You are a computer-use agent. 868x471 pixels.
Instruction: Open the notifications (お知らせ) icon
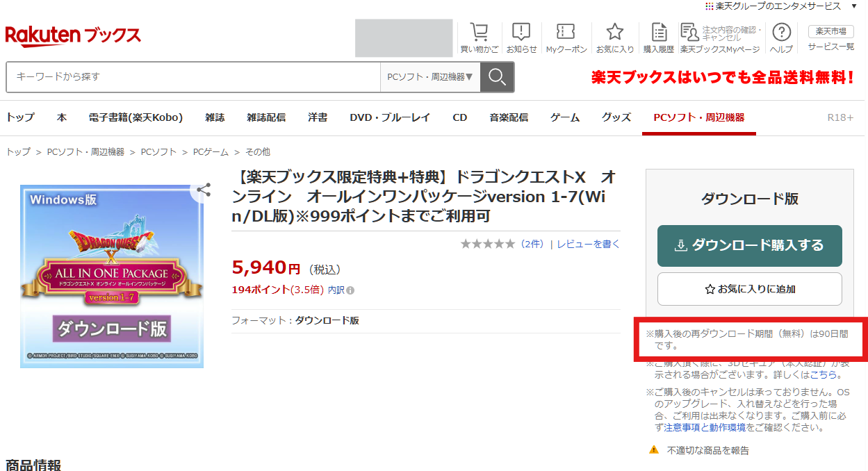[521, 38]
